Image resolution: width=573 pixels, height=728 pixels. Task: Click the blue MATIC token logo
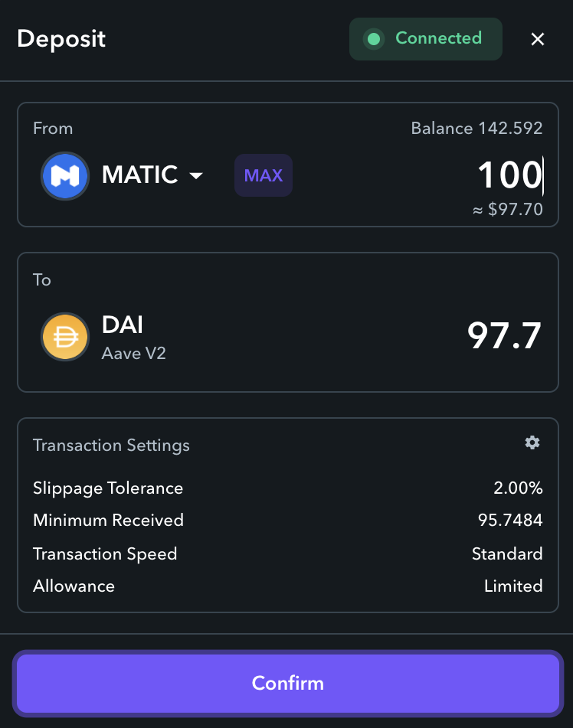click(x=65, y=176)
